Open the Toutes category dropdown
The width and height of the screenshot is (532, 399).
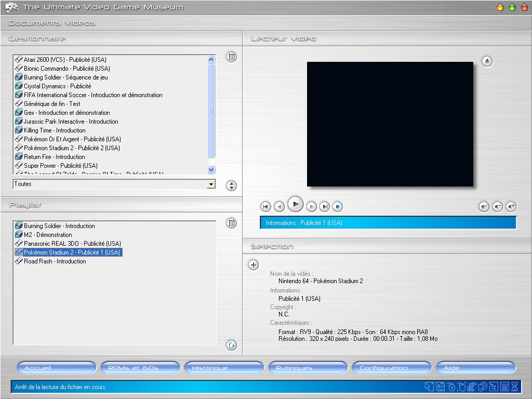(x=211, y=184)
